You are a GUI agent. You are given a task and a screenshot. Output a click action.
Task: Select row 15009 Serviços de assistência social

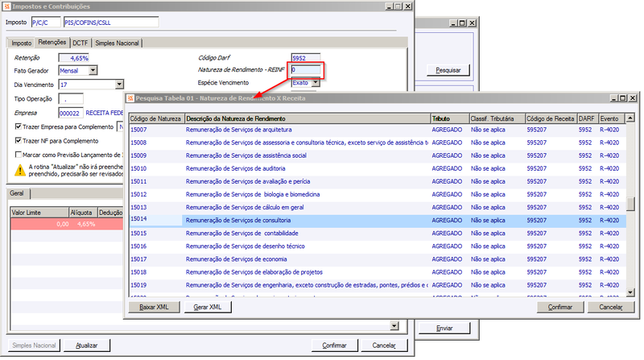(x=378, y=155)
